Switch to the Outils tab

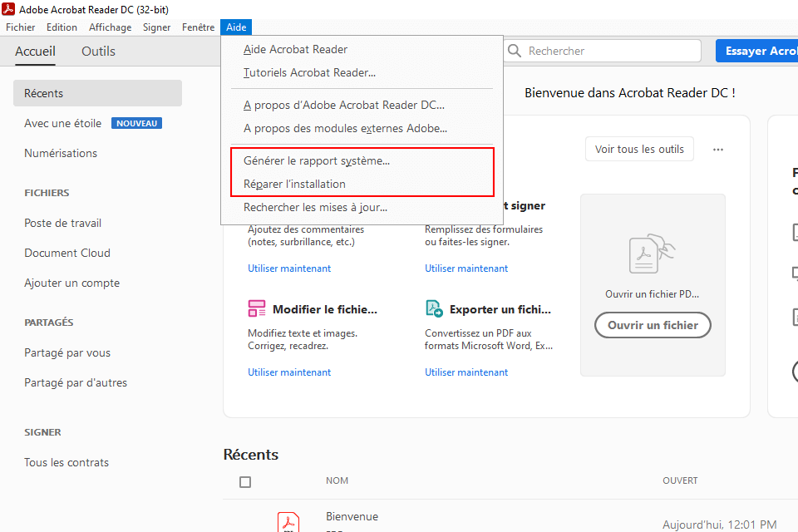click(98, 52)
